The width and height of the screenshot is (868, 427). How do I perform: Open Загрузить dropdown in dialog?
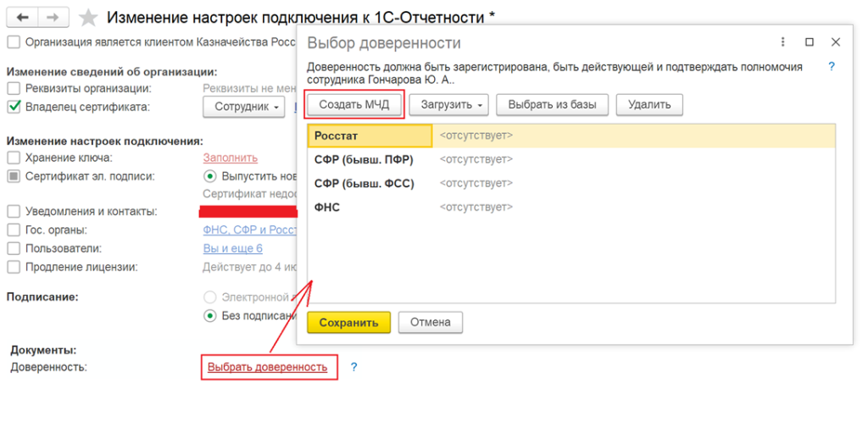[449, 104]
